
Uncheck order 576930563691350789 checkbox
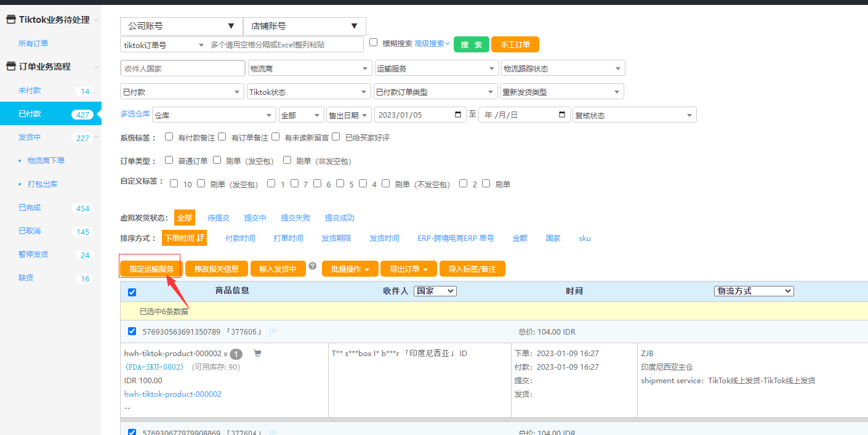[132, 331]
